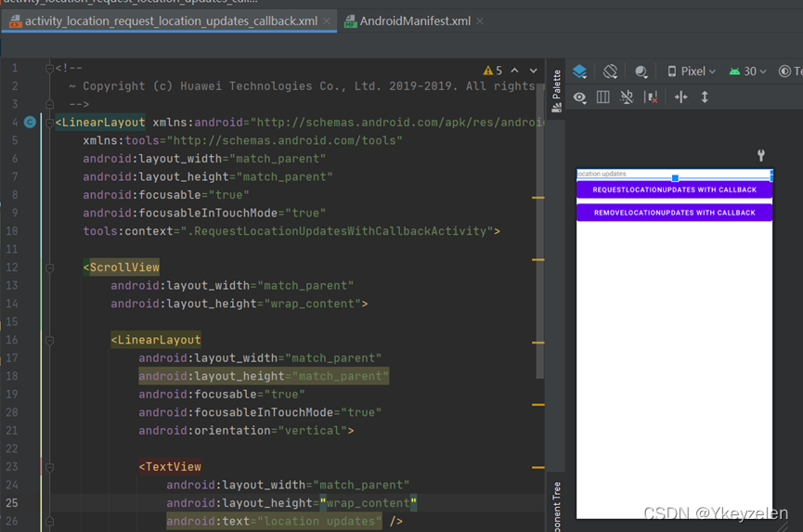Click the editor vertical scrollbar thumb

(539, 230)
